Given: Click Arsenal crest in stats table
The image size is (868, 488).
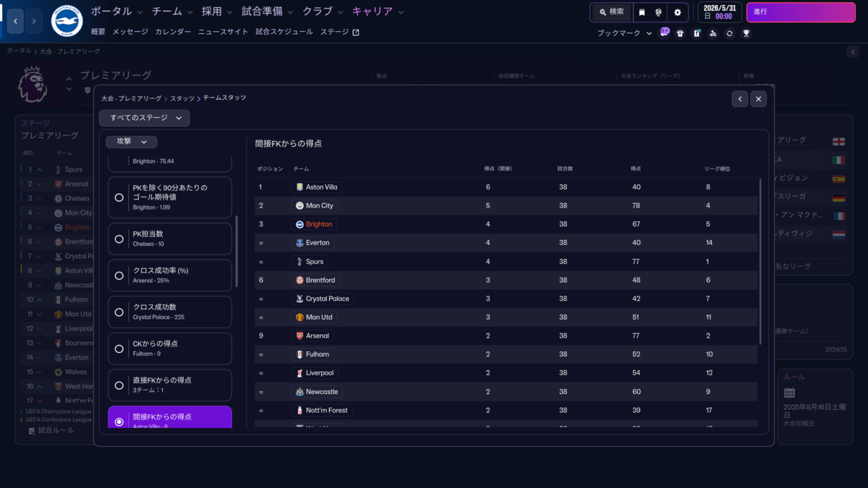Looking at the screenshot, I should click(x=299, y=335).
